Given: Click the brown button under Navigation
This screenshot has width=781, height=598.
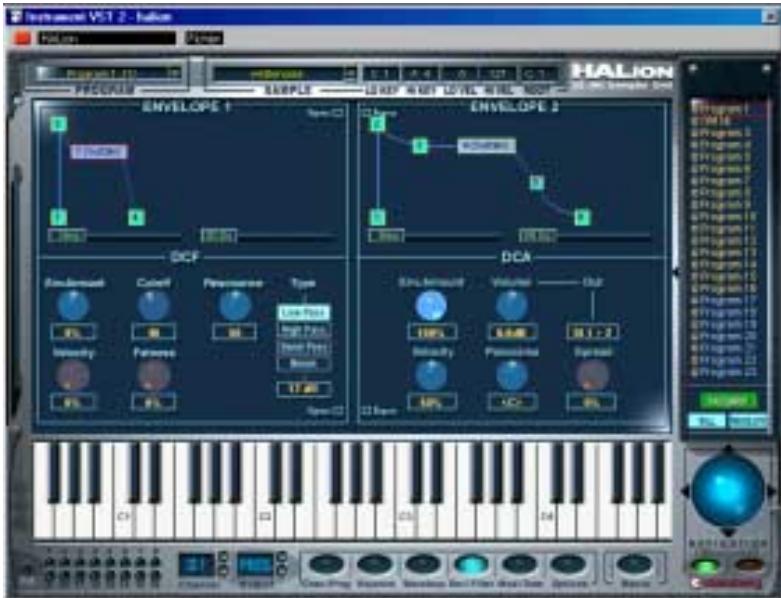Looking at the screenshot, I should click(x=749, y=565).
